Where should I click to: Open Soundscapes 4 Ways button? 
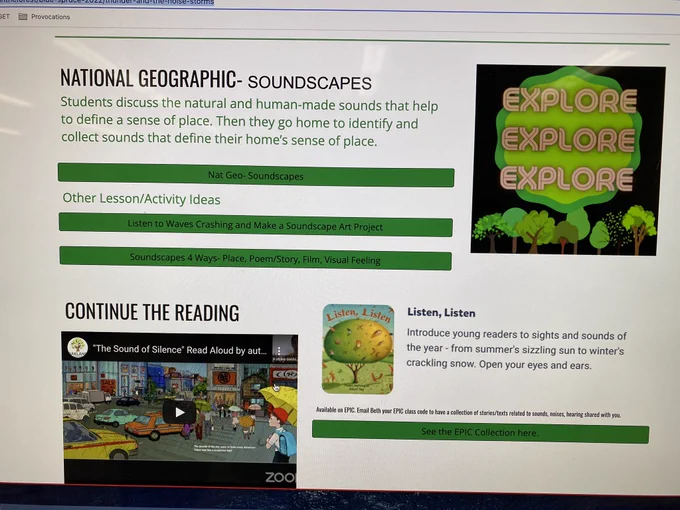pos(255,258)
